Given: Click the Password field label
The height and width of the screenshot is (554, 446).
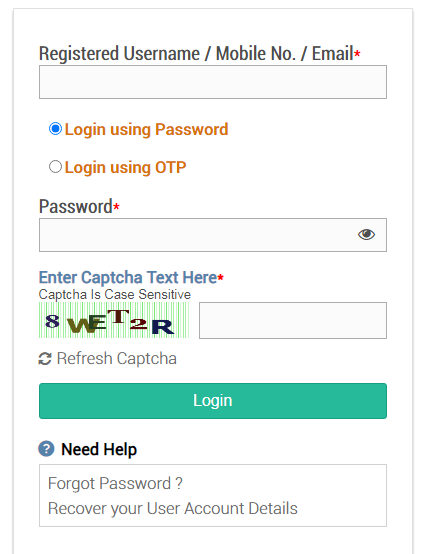Looking at the screenshot, I should coord(76,206).
